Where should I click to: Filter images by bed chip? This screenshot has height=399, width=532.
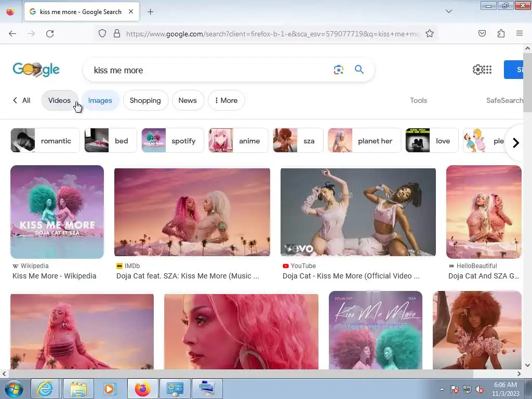111,140
